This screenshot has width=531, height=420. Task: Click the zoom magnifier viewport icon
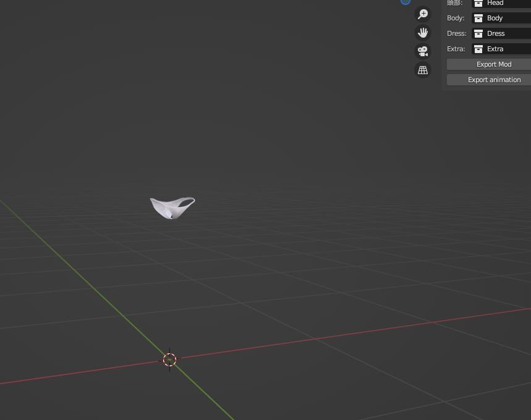(x=423, y=14)
